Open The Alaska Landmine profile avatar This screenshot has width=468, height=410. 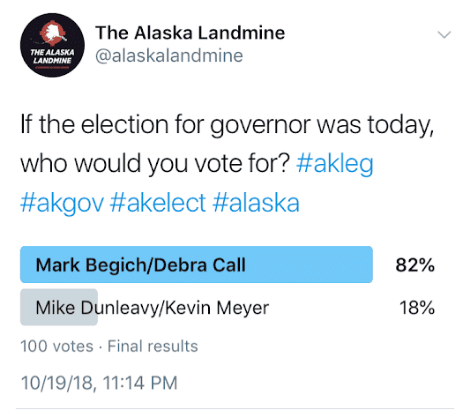point(52,45)
